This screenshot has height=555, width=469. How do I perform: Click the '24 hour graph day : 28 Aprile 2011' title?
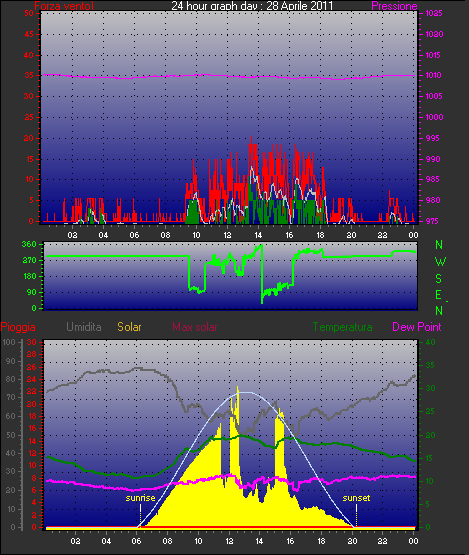pos(252,6)
